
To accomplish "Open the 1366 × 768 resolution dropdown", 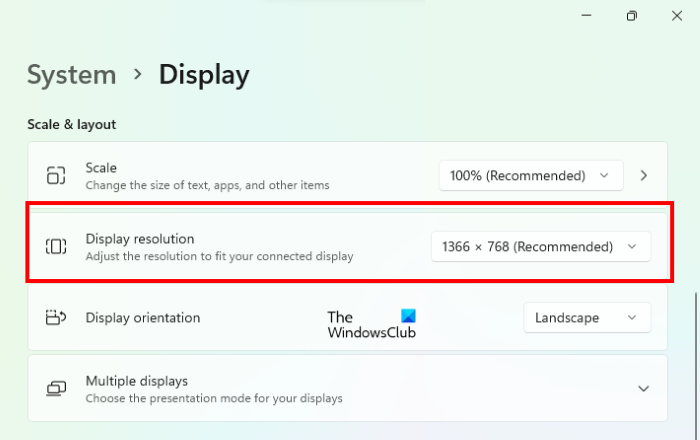I will point(540,246).
